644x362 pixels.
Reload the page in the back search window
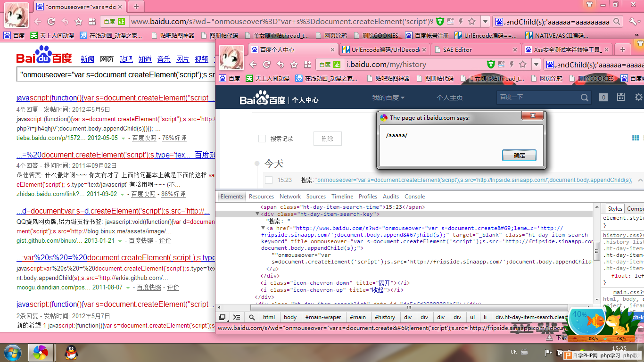51,22
